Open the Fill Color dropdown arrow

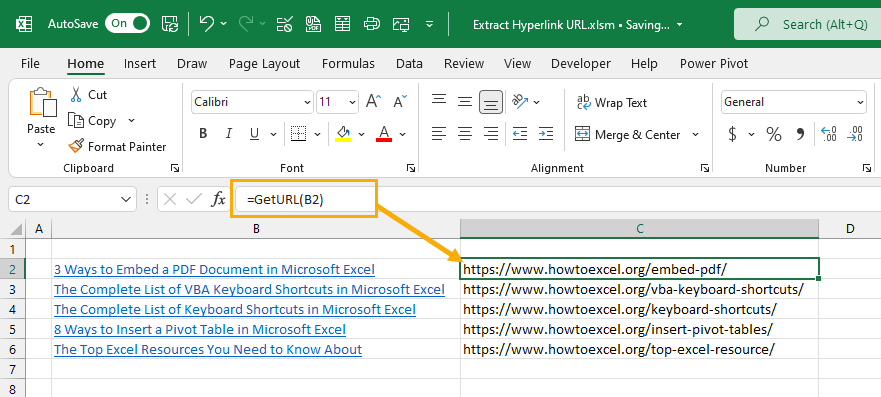click(361, 134)
